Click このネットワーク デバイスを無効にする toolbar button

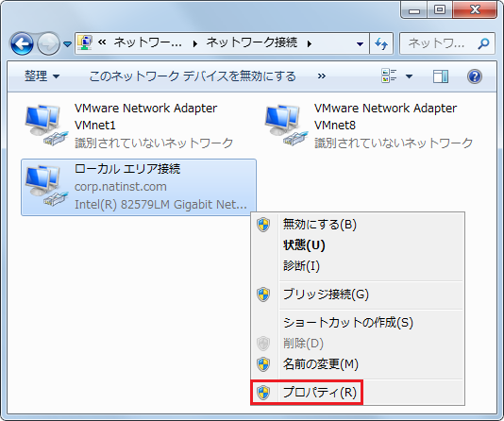pos(193,76)
